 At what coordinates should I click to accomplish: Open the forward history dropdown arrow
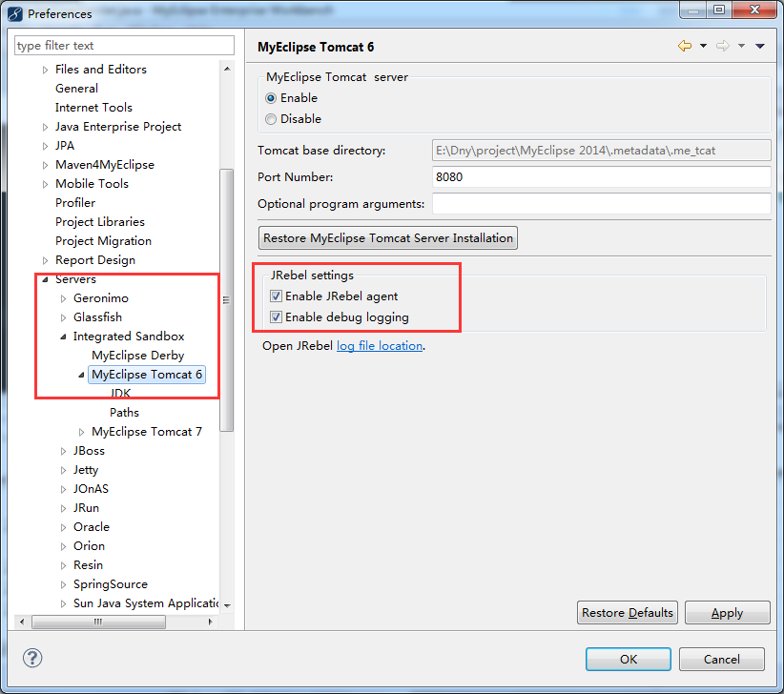[x=741, y=46]
